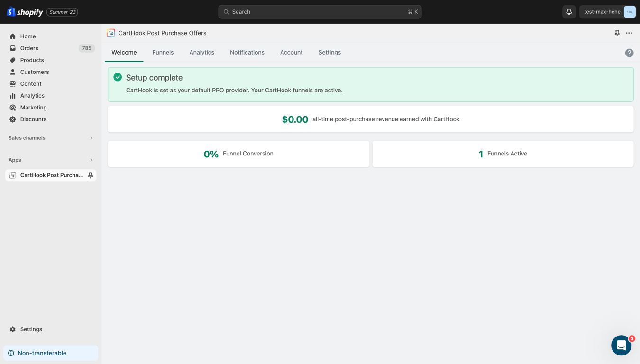
Task: Open the three-dot more actions menu
Action: pos(629,33)
